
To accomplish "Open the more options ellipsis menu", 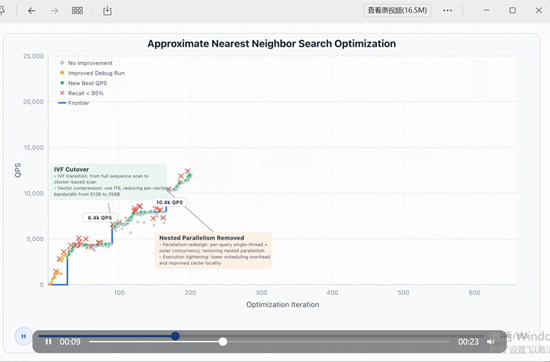I will click(447, 11).
